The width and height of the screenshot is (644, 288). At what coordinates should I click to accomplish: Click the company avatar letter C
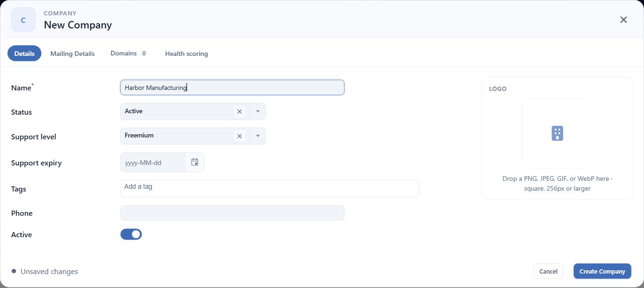pos(23,20)
